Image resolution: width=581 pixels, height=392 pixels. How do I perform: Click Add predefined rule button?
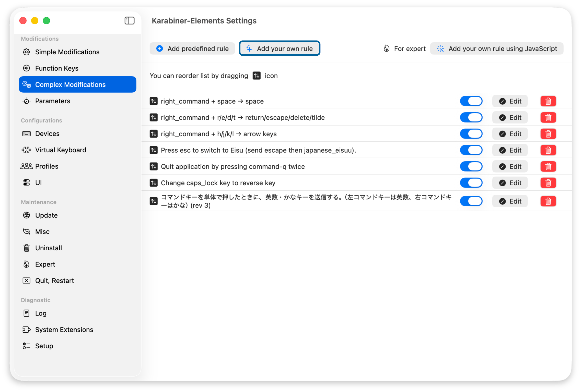point(192,48)
